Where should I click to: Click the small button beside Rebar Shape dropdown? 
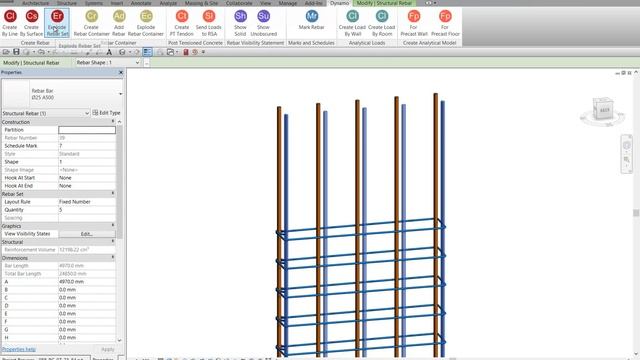(147, 62)
